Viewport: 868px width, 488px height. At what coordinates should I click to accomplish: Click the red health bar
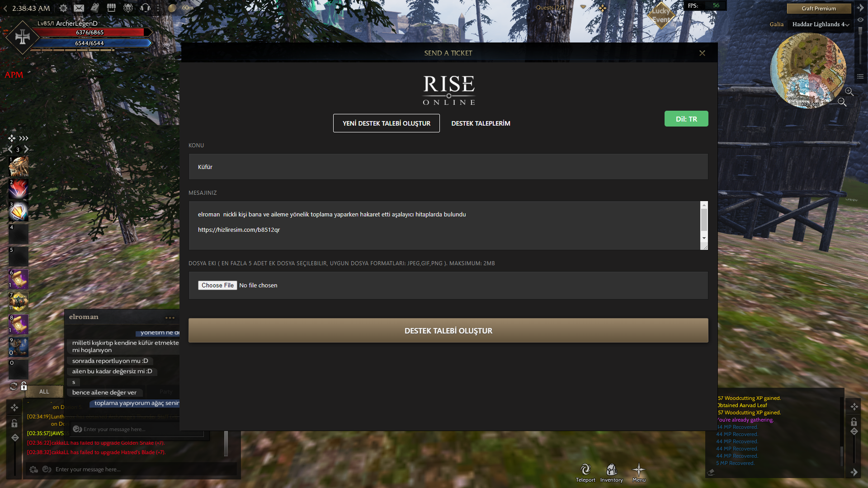(90, 33)
